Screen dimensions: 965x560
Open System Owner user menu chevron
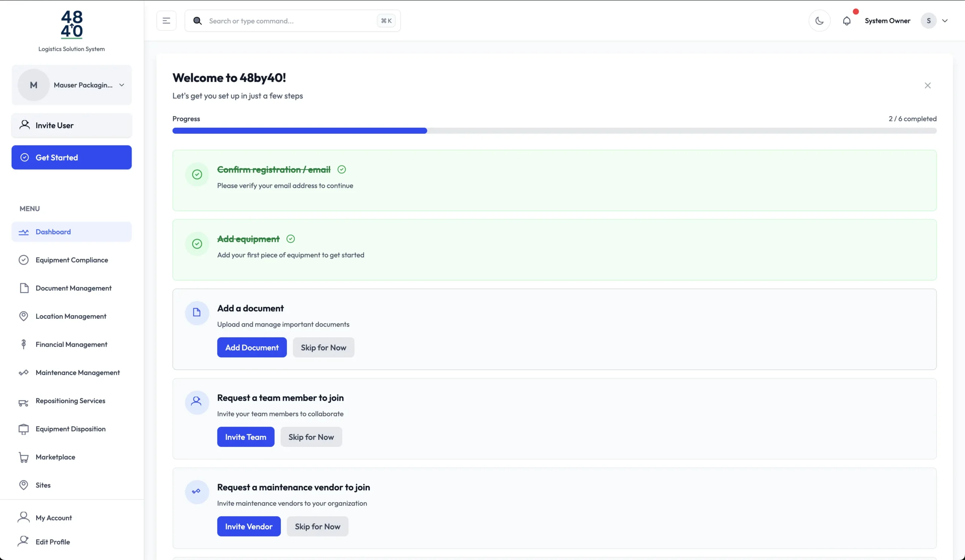[945, 21]
